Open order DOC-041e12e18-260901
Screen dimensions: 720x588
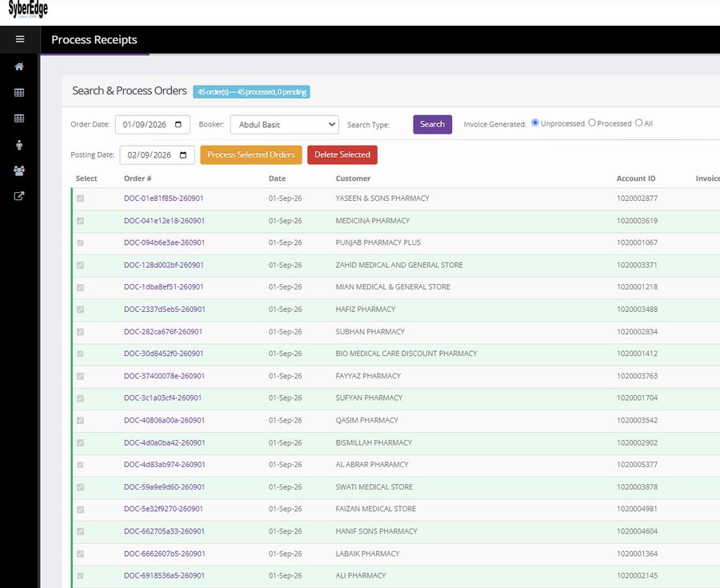pos(164,221)
